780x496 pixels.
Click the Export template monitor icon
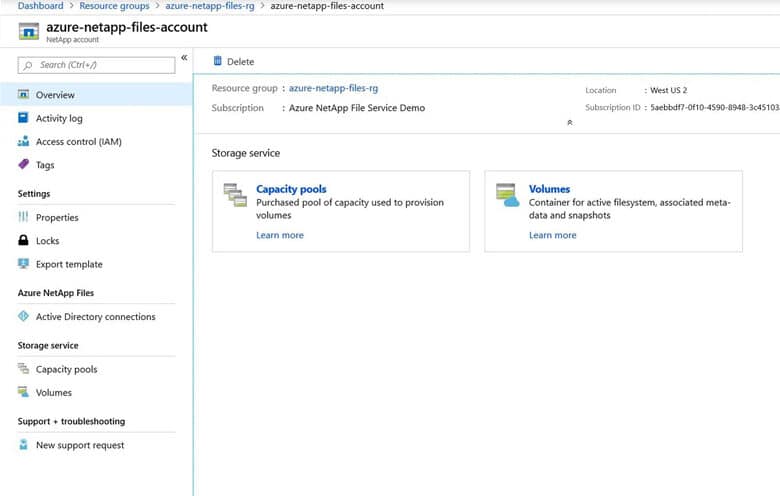pos(23,264)
